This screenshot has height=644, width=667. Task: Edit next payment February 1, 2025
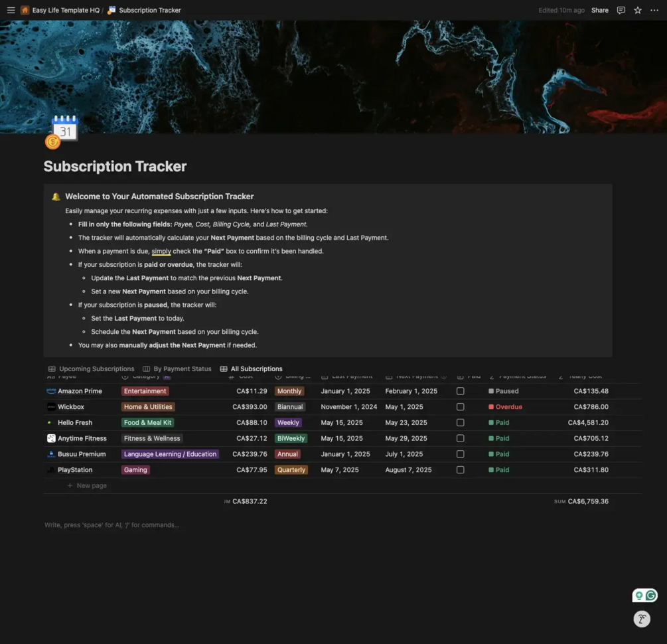411,391
